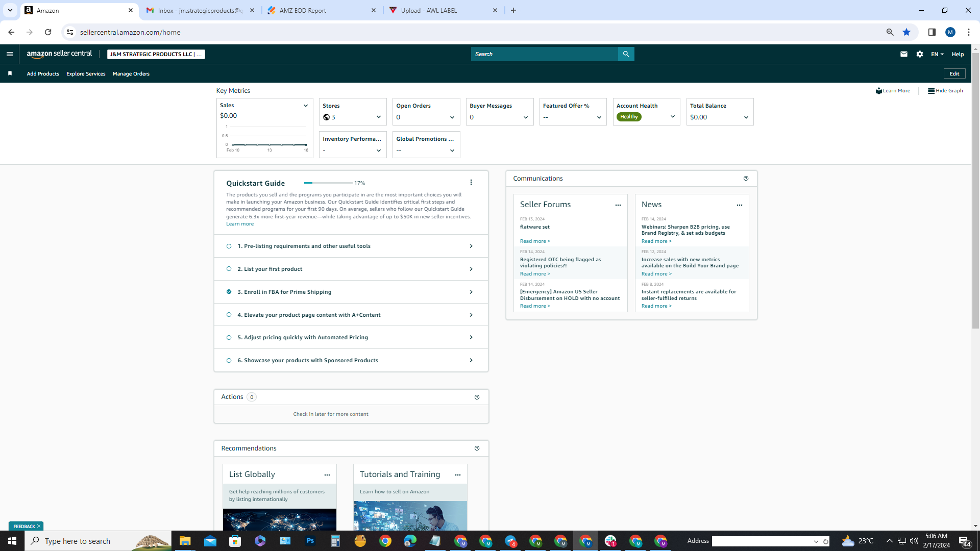Click the browser back arrow

coord(11,32)
